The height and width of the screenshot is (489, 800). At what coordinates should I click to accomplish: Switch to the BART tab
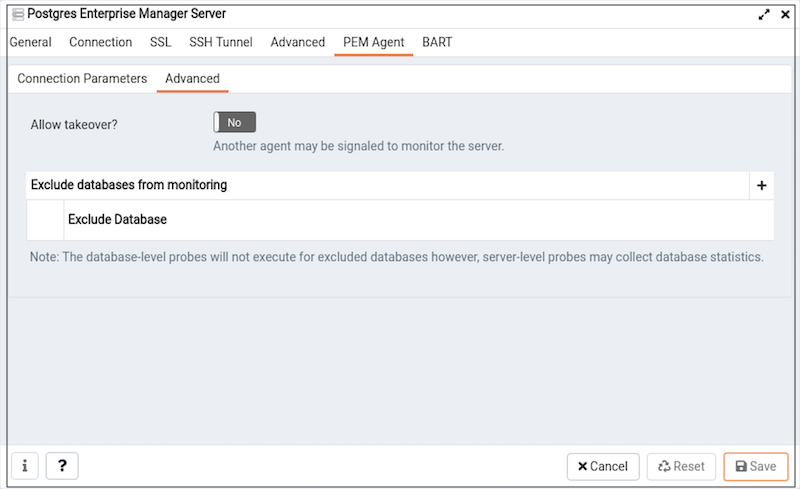point(437,42)
